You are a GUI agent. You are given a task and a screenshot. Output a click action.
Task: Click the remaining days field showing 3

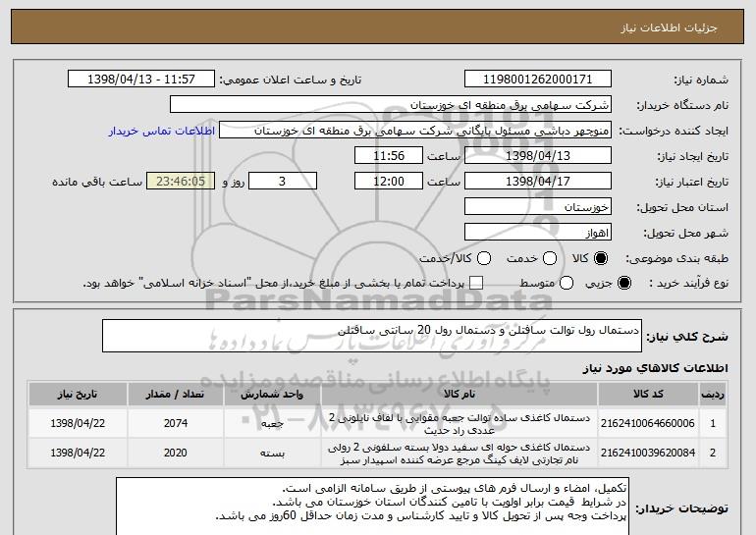283,182
